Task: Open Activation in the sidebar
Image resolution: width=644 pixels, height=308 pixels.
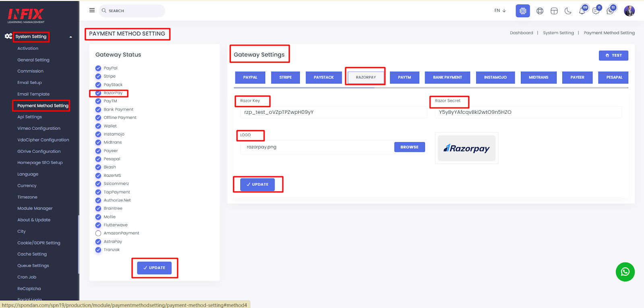Action: point(28,48)
